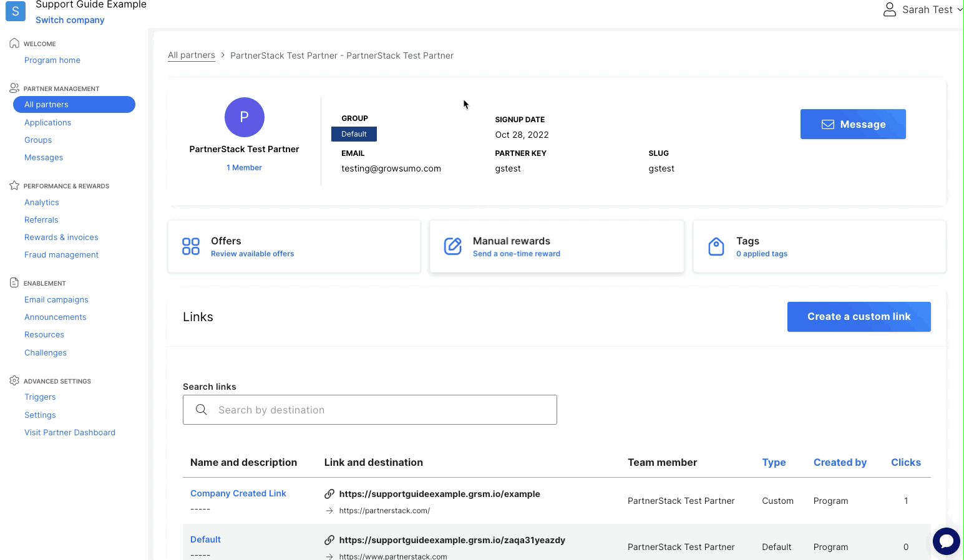Click the envelope icon on the Message button
Viewport: 964px width, 560px height.
point(828,124)
